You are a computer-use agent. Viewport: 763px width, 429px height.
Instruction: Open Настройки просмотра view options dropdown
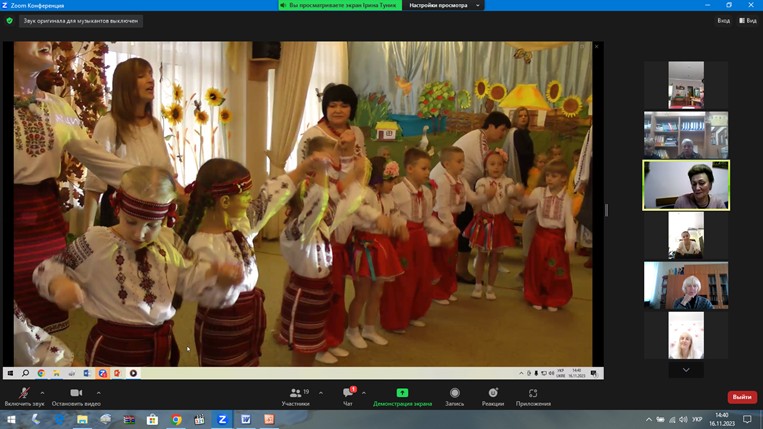point(443,5)
